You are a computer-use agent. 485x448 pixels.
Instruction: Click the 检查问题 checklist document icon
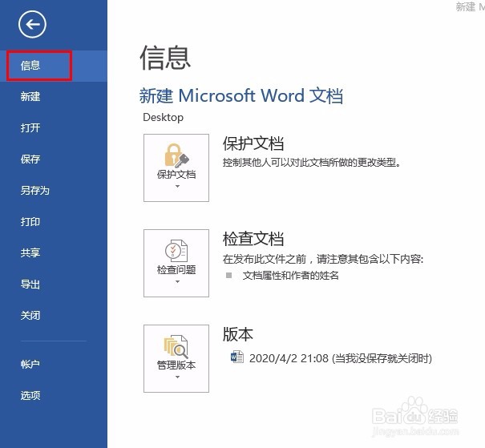[x=176, y=251]
